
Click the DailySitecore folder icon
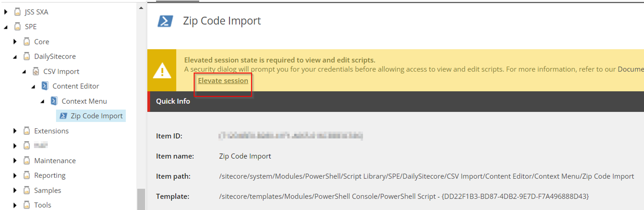(x=27, y=56)
